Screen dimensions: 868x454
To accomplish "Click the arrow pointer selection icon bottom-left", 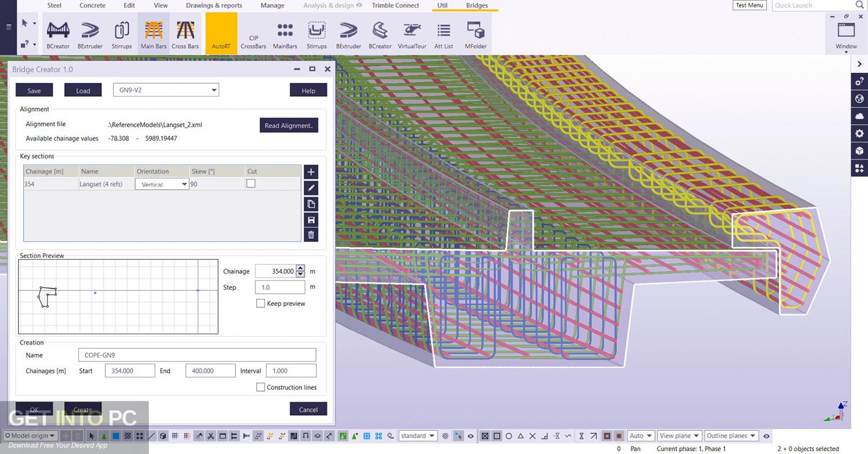I will (x=91, y=436).
